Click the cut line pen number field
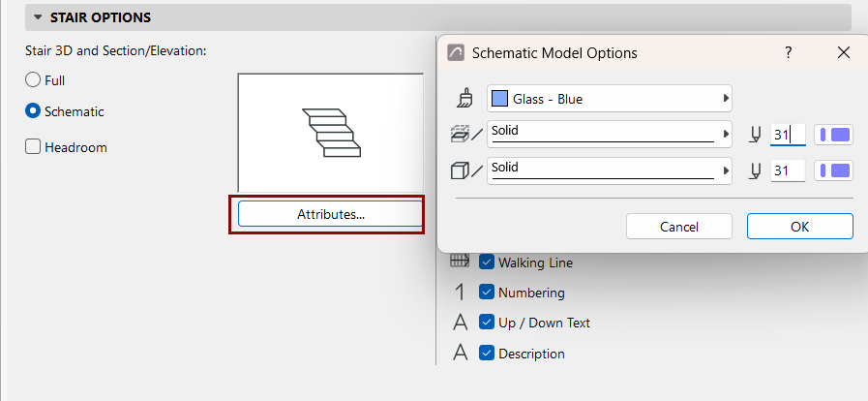This screenshot has width=868, height=401. pyautogui.click(x=788, y=135)
